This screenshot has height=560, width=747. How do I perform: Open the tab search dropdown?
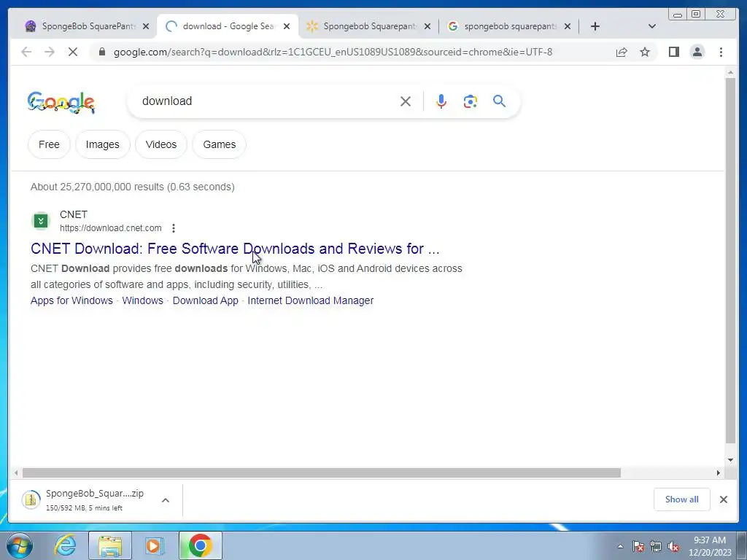pyautogui.click(x=652, y=26)
